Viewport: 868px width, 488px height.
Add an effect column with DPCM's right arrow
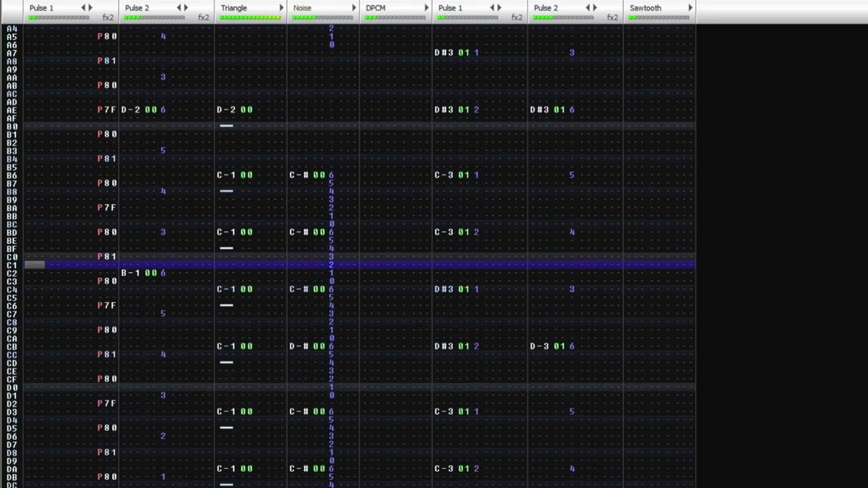point(427,8)
